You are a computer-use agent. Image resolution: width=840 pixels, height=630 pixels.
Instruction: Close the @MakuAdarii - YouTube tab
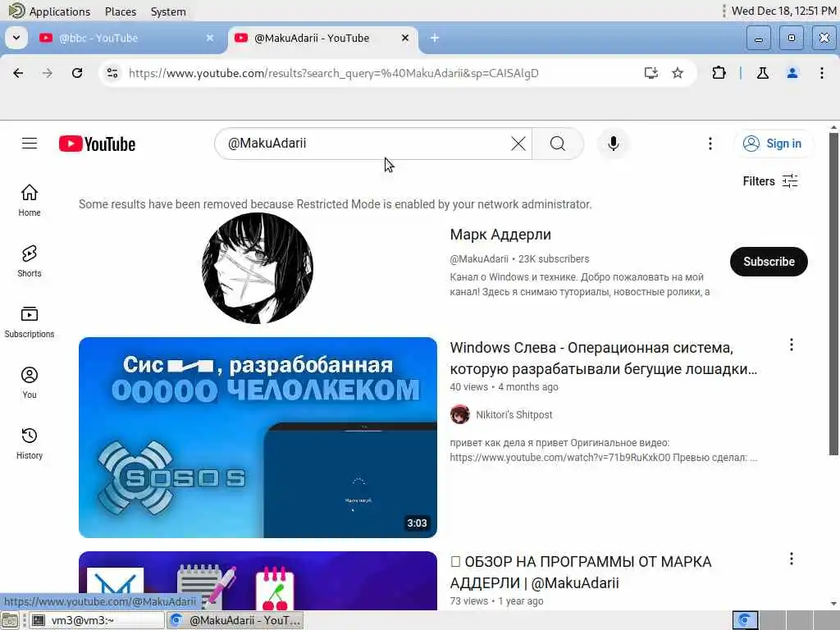pyautogui.click(x=405, y=38)
